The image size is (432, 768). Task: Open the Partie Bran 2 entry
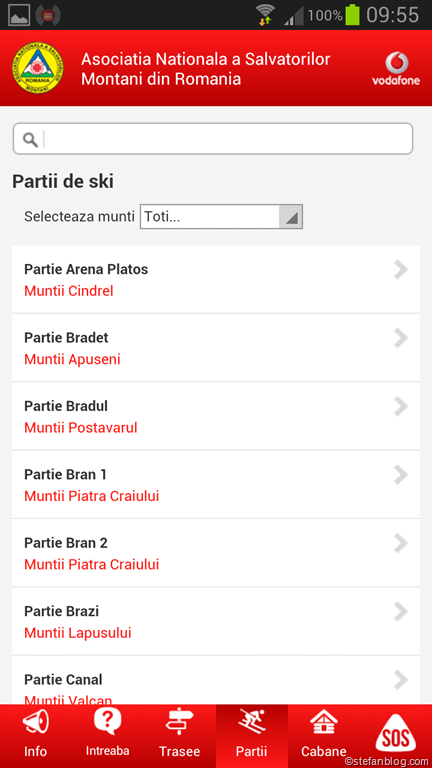216,553
